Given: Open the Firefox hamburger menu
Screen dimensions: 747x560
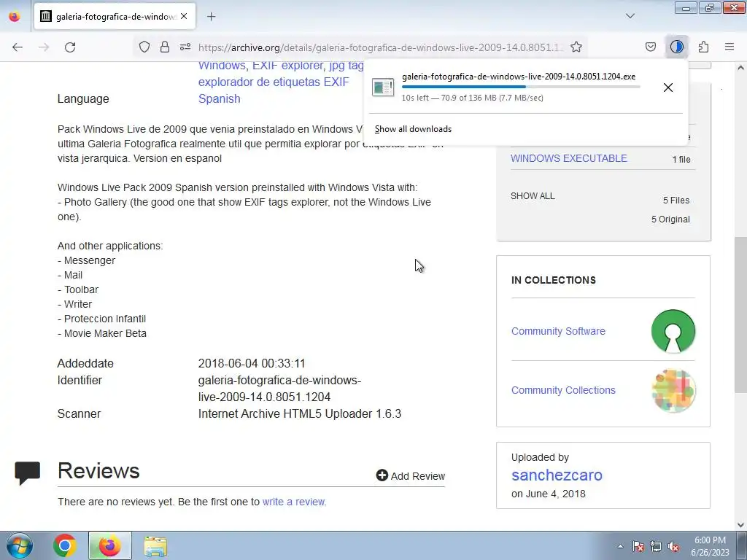Looking at the screenshot, I should pos(729,47).
